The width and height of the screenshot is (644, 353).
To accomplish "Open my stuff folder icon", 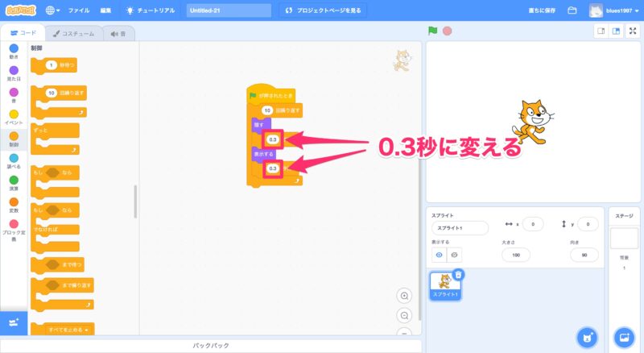I will 572,10.
